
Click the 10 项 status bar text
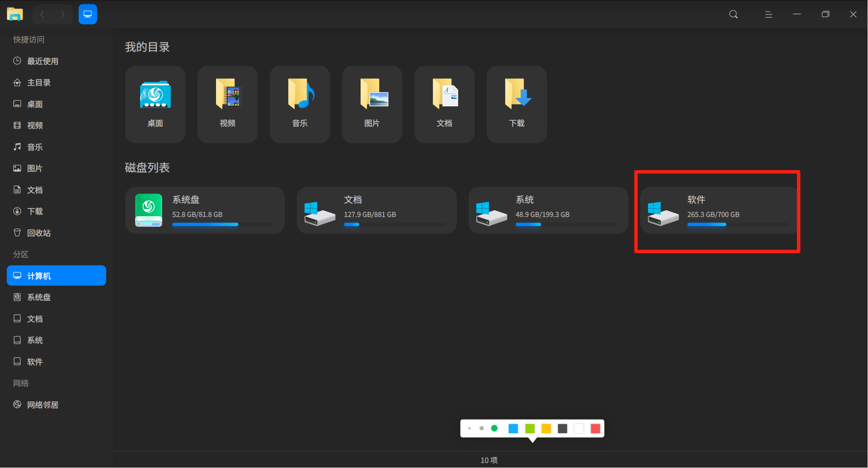(489, 460)
